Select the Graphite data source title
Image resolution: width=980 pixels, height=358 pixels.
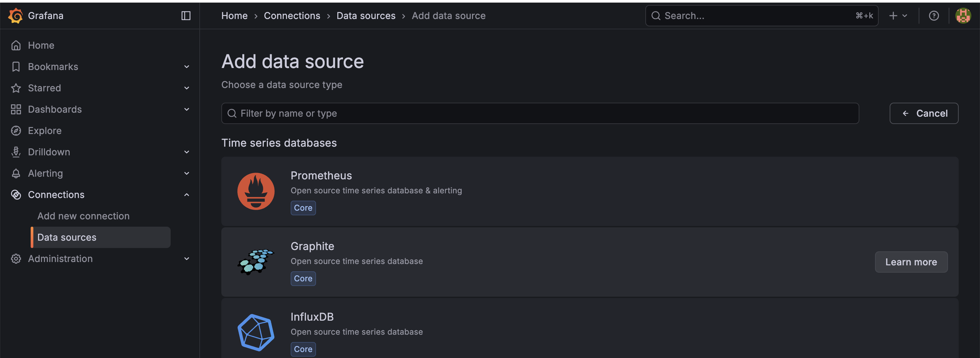coord(312,246)
